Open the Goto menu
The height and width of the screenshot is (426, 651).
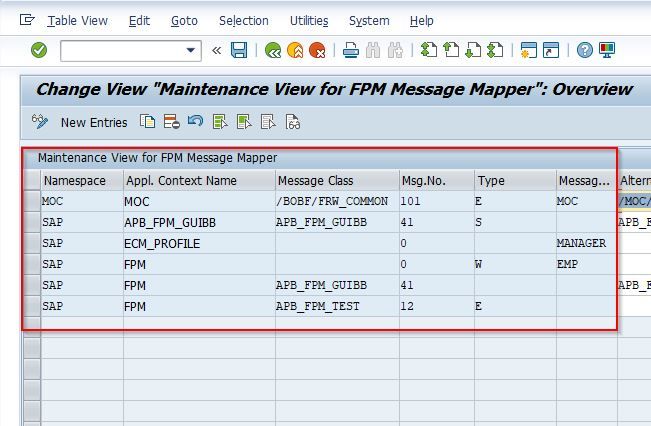(x=184, y=21)
